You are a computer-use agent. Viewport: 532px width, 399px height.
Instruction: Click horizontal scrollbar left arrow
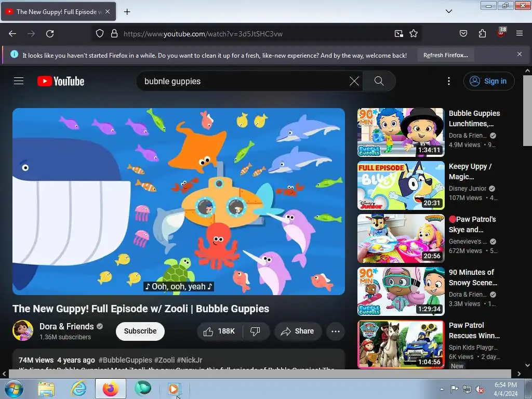coord(4,374)
